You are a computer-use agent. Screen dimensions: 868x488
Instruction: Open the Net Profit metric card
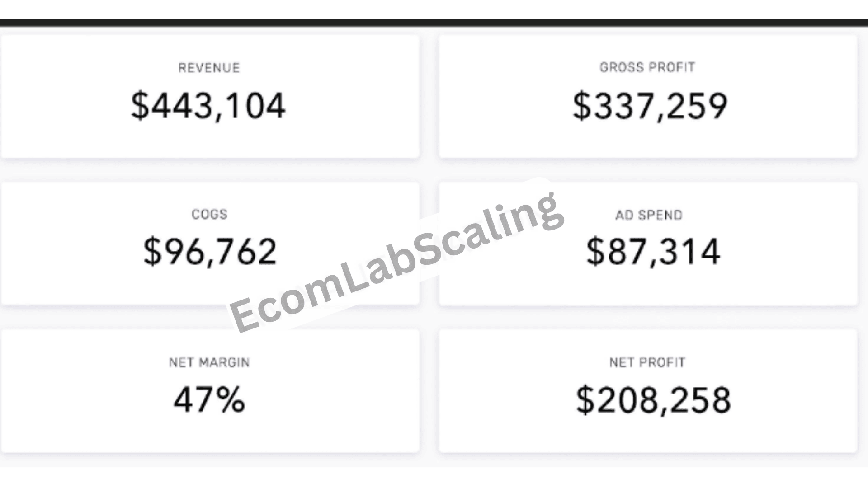tap(648, 391)
